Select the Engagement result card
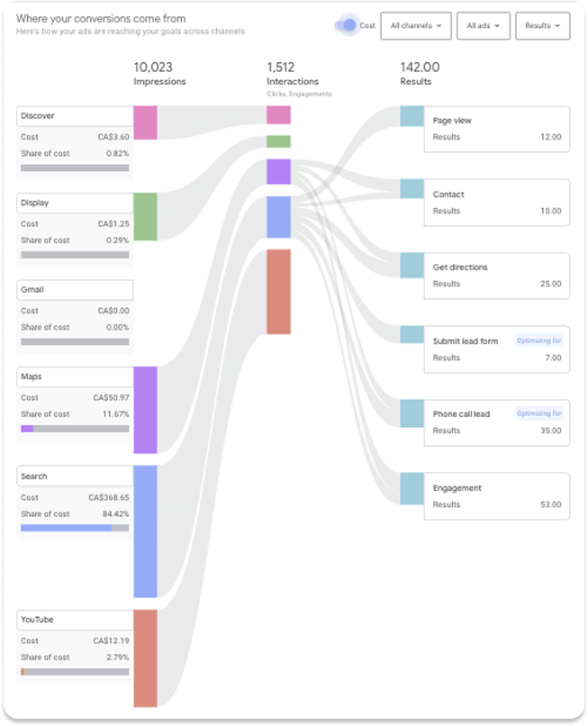 coord(496,496)
